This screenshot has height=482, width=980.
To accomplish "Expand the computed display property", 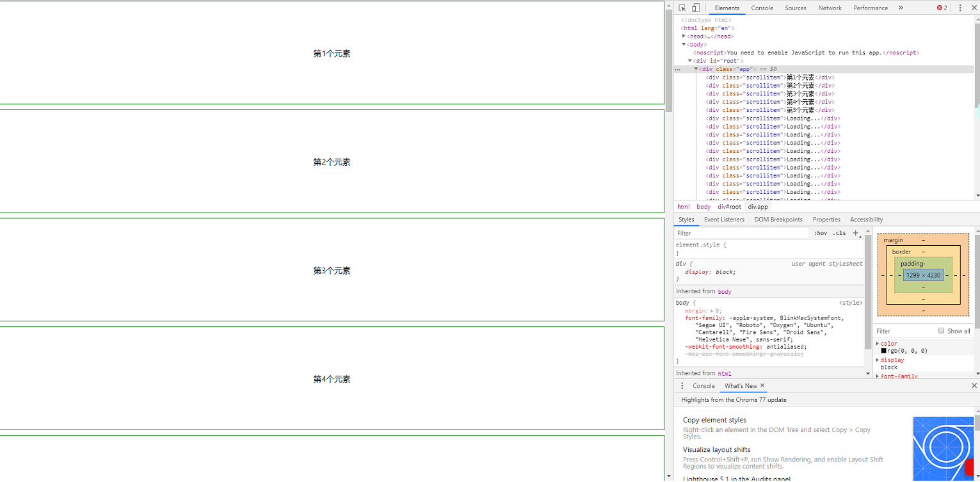I will (x=878, y=360).
